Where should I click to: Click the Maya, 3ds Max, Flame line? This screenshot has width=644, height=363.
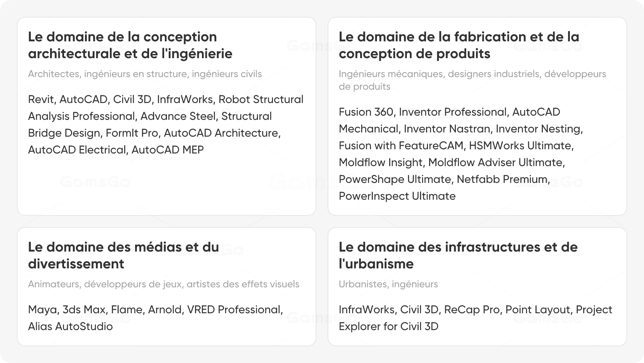tap(155, 310)
